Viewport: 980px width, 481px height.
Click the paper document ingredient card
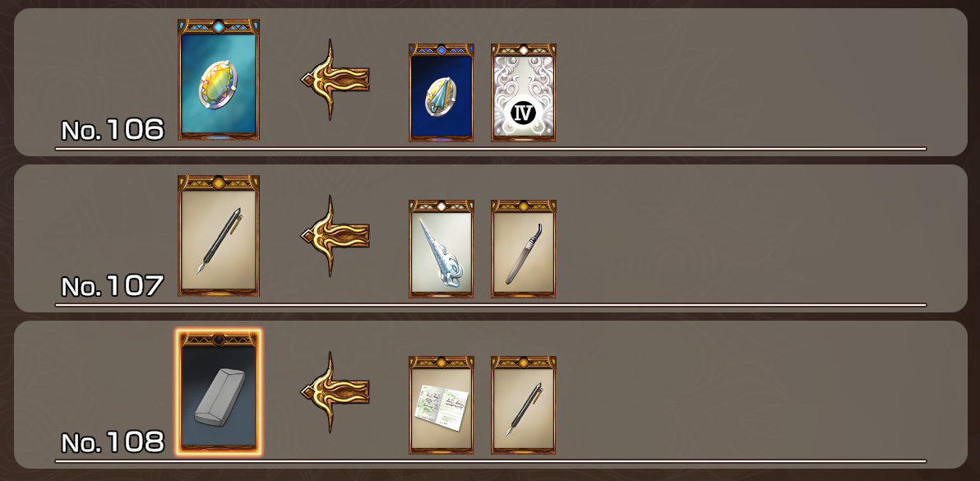(x=441, y=405)
